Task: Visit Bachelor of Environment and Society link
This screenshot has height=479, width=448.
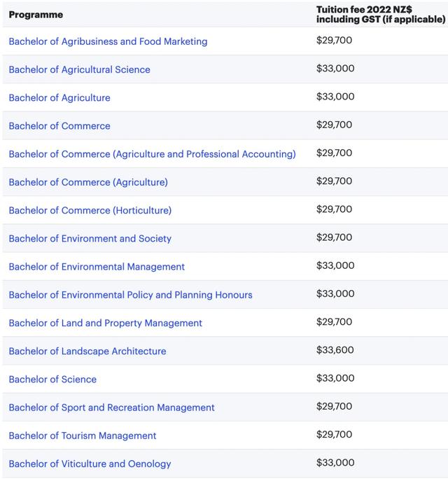Action: tap(90, 238)
